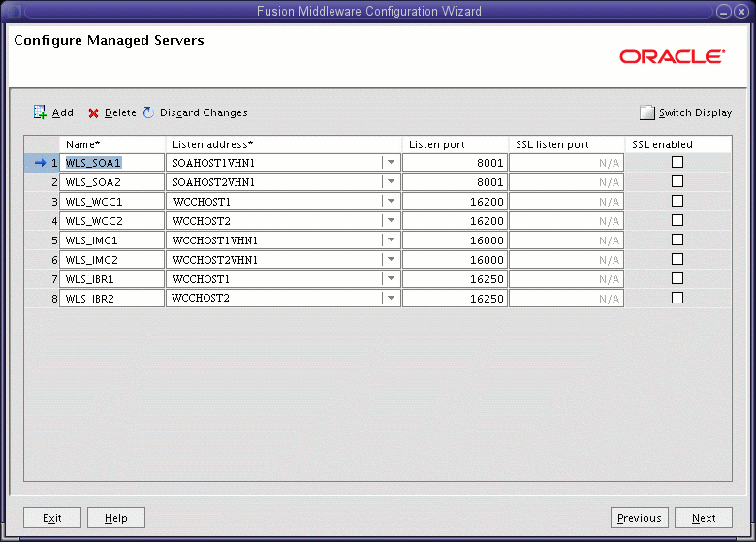Click the Exit button

tap(52, 518)
